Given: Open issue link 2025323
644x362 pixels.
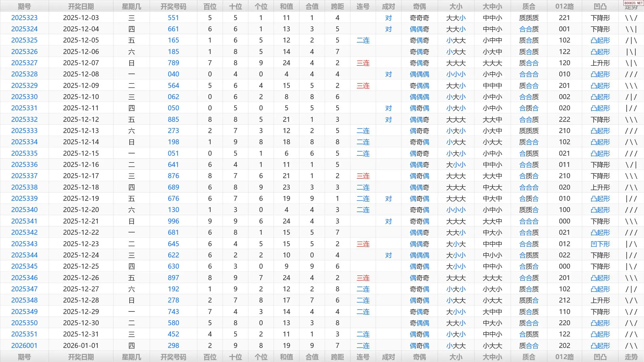Looking at the screenshot, I should pyautogui.click(x=24, y=18).
